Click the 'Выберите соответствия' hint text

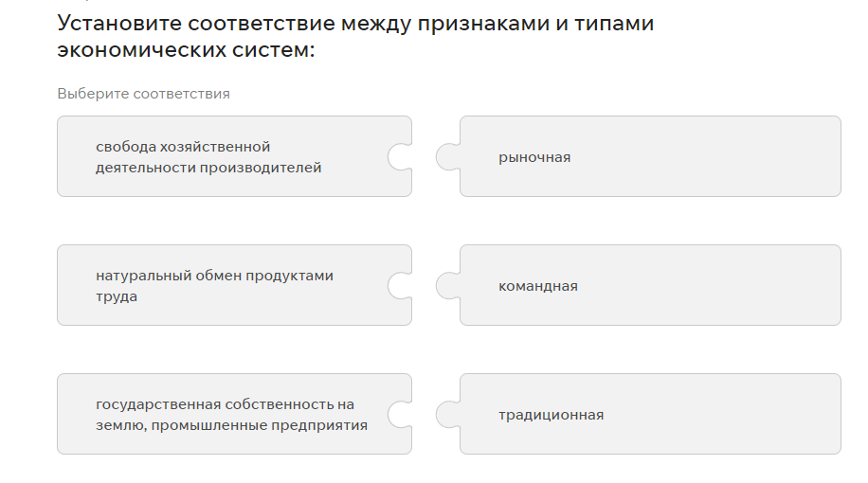[x=143, y=94]
